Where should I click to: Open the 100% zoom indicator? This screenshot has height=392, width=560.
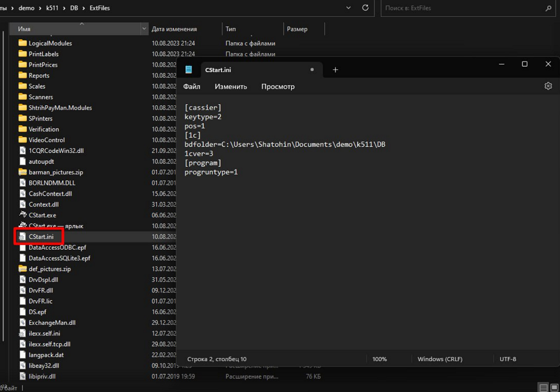380,359
